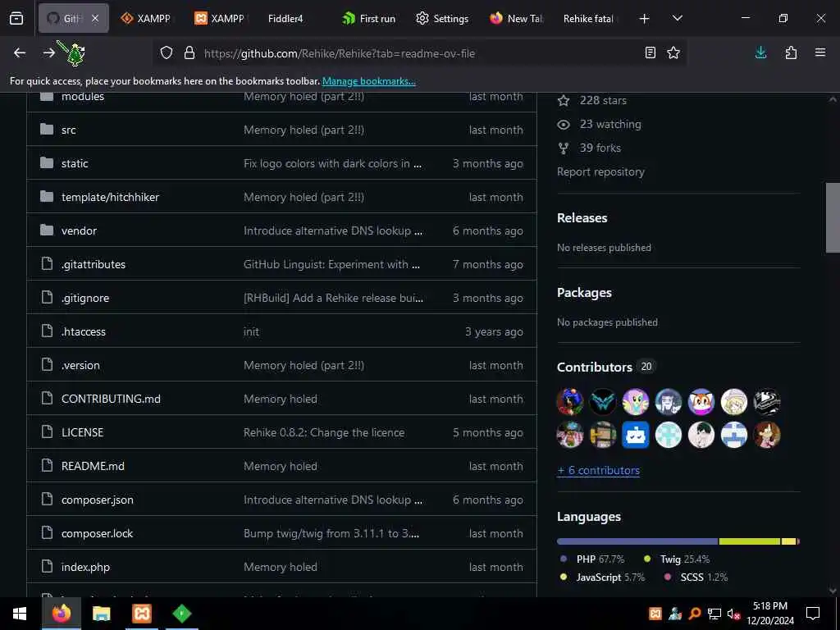
Task: Expand the list all tabs dropdown
Action: [677, 18]
